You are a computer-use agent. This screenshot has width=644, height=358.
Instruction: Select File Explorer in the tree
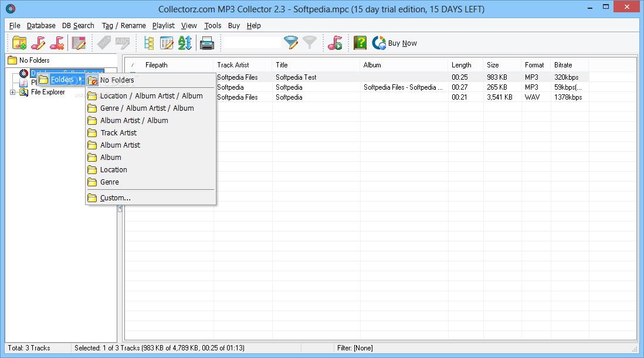tap(48, 92)
